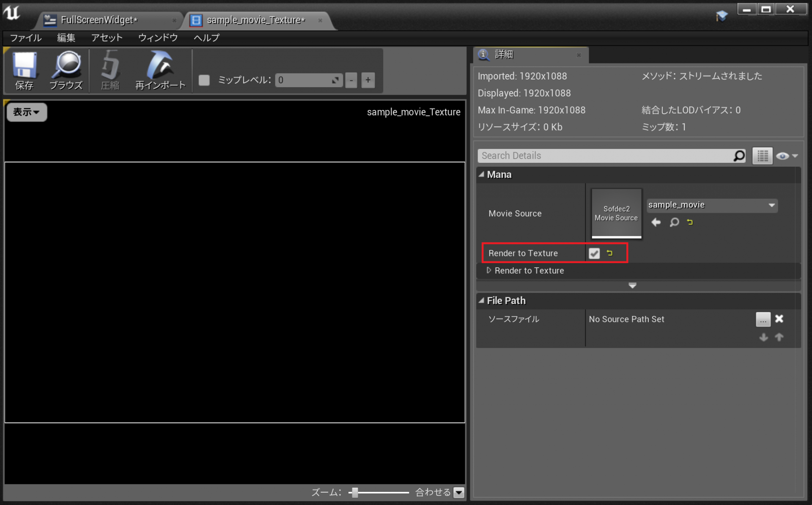Close the editor window
The width and height of the screenshot is (812, 505).
click(x=790, y=9)
